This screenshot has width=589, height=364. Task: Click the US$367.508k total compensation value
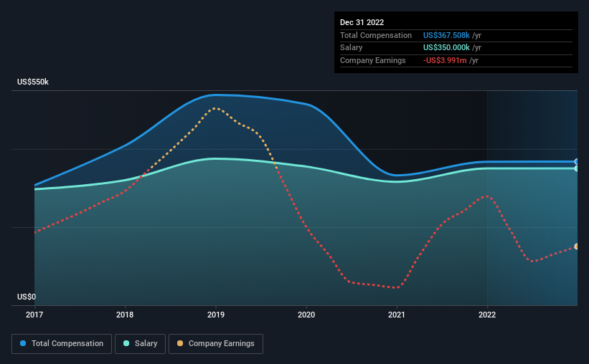click(x=446, y=35)
